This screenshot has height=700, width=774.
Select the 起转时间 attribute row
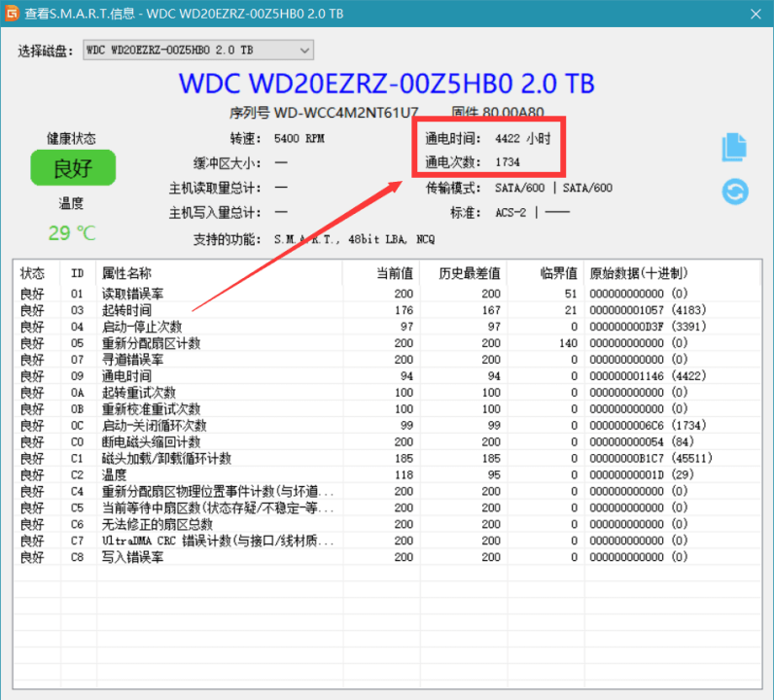click(387, 310)
